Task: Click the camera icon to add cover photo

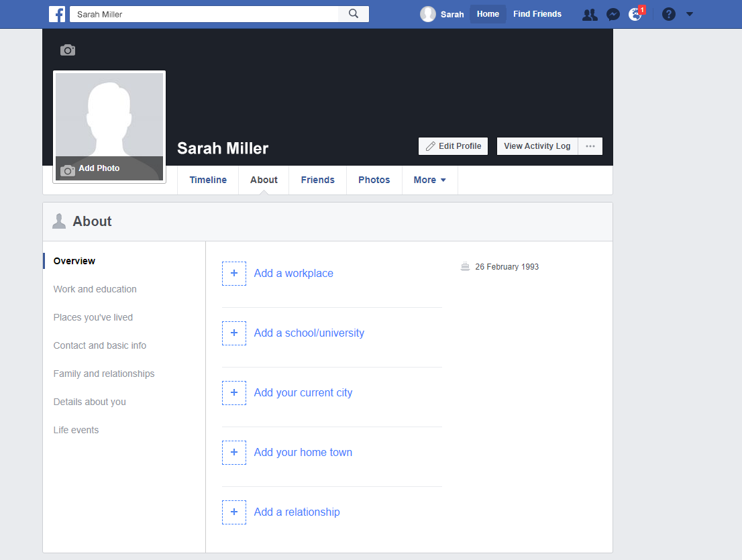Action: (67, 50)
